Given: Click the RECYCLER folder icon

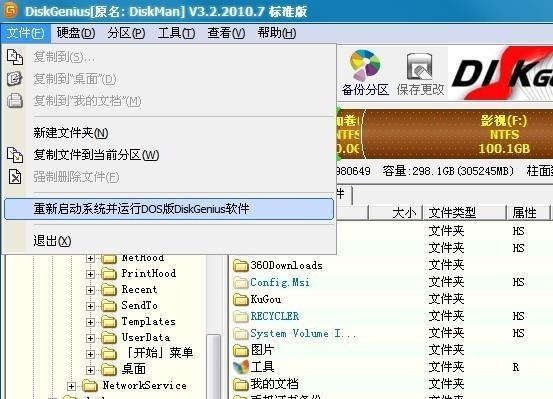Looking at the screenshot, I should 241,316.
